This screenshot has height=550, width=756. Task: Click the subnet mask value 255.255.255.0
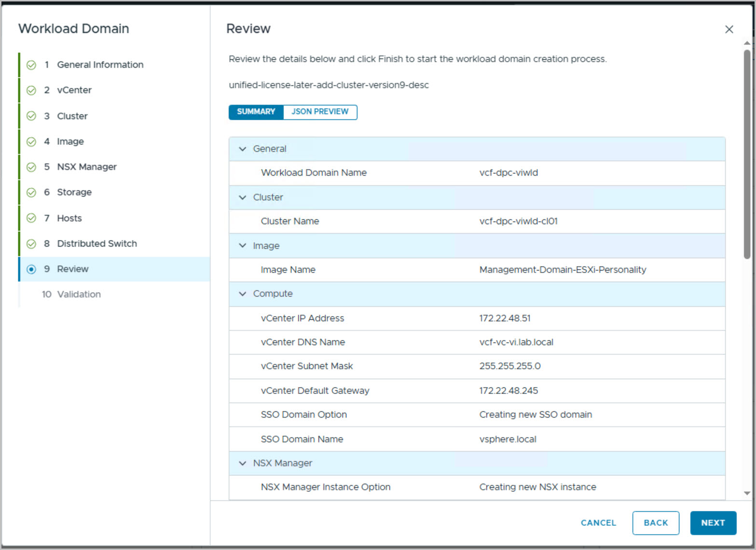click(510, 366)
